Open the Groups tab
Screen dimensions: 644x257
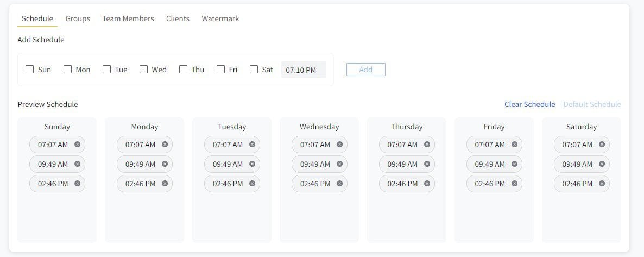(x=78, y=18)
